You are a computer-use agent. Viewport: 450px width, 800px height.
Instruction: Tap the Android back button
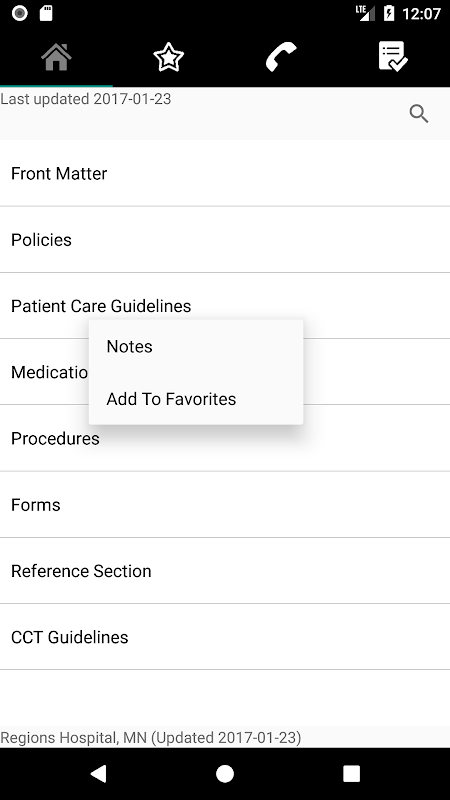[x=98, y=773]
